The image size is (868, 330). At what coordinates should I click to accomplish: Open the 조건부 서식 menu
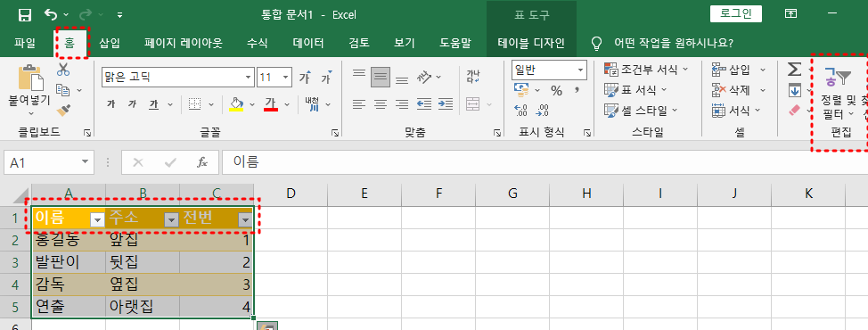point(646,70)
